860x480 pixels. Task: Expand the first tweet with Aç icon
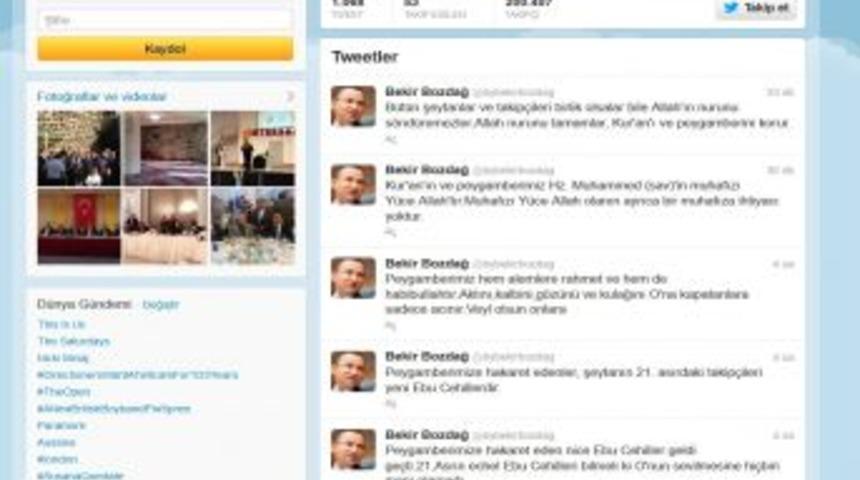point(391,139)
